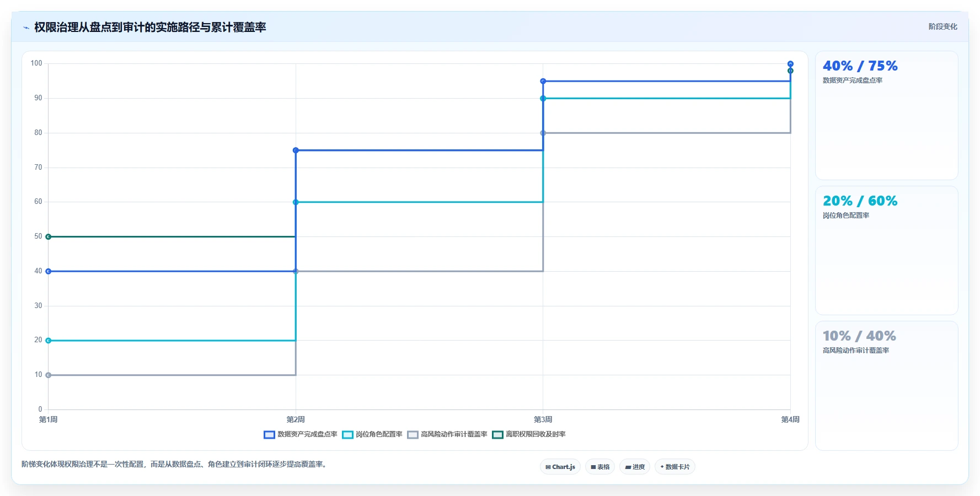Screen dimensions: 980x496
Task: Toggle 离职权限回收及时率 legend swatch
Action: (497, 435)
